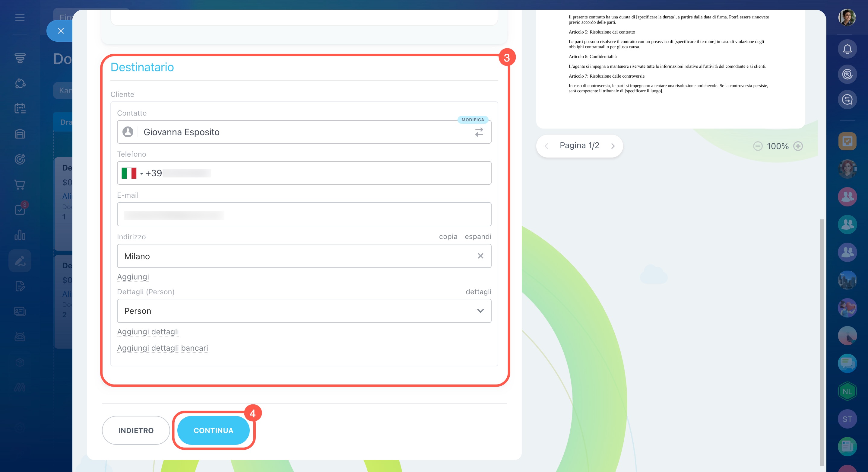Zoom out the document preview
This screenshot has height=472, width=868.
click(758, 146)
